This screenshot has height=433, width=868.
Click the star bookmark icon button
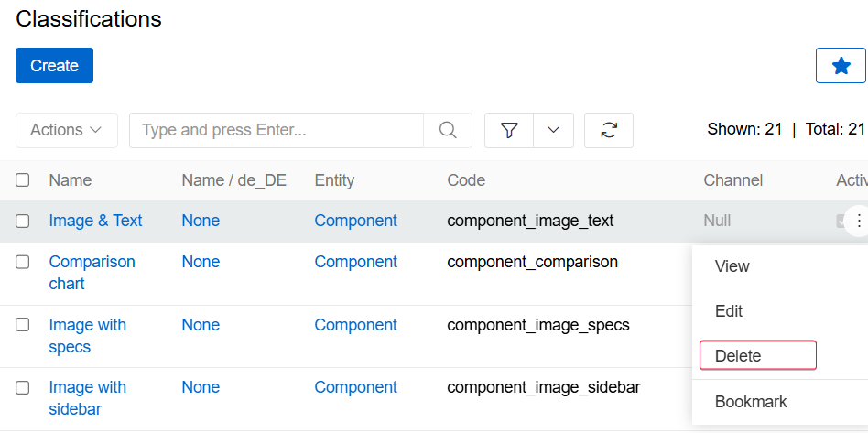(841, 66)
